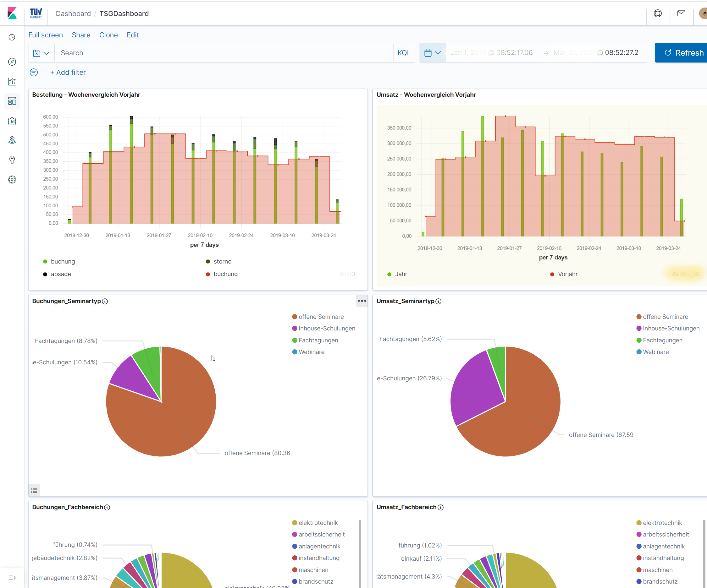Open Visualize chart icon in sidebar
This screenshot has height=588, width=707.
coord(12,81)
